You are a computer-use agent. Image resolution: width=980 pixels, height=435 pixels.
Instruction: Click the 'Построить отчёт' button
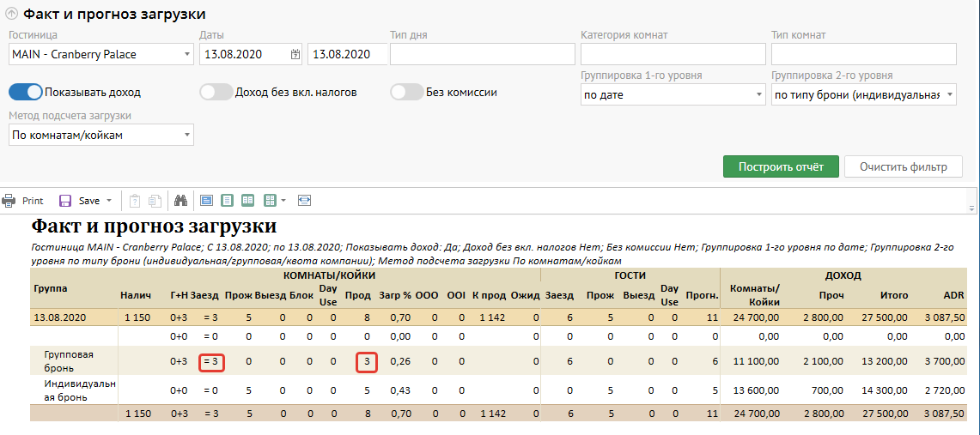pyautogui.click(x=781, y=166)
